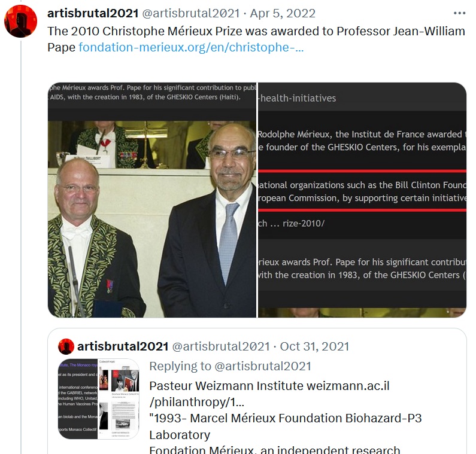
Task: Open the fondation-merieux.org link
Action: [x=191, y=47]
